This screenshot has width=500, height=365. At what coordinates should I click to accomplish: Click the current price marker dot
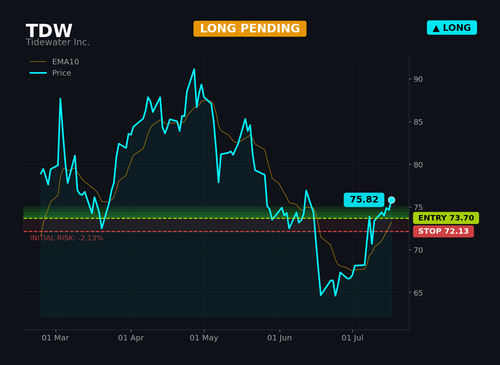click(392, 200)
